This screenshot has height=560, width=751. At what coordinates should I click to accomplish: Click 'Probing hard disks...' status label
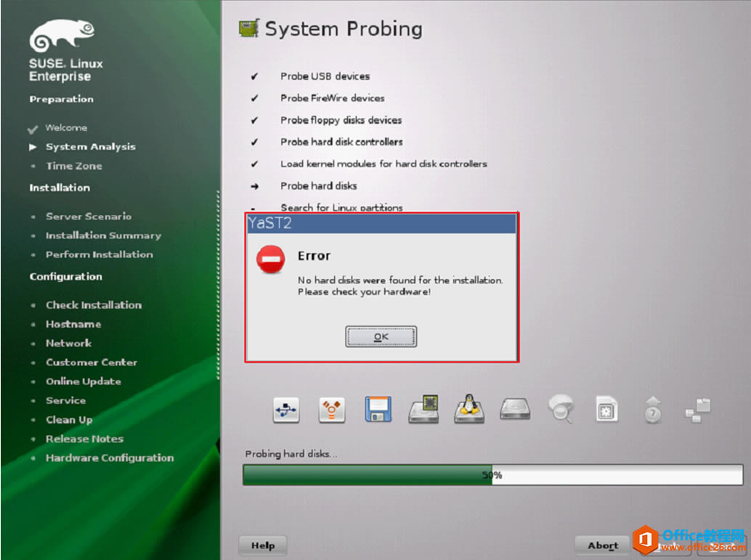click(291, 454)
